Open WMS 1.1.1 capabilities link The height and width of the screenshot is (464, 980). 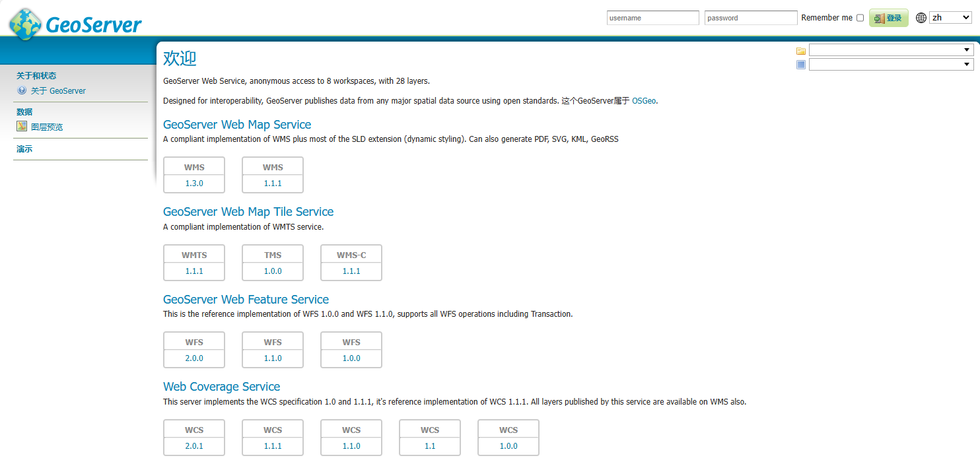pyautogui.click(x=273, y=183)
